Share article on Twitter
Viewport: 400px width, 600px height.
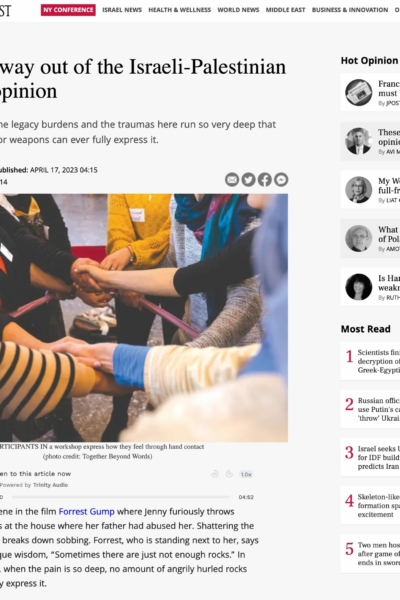[x=248, y=179]
